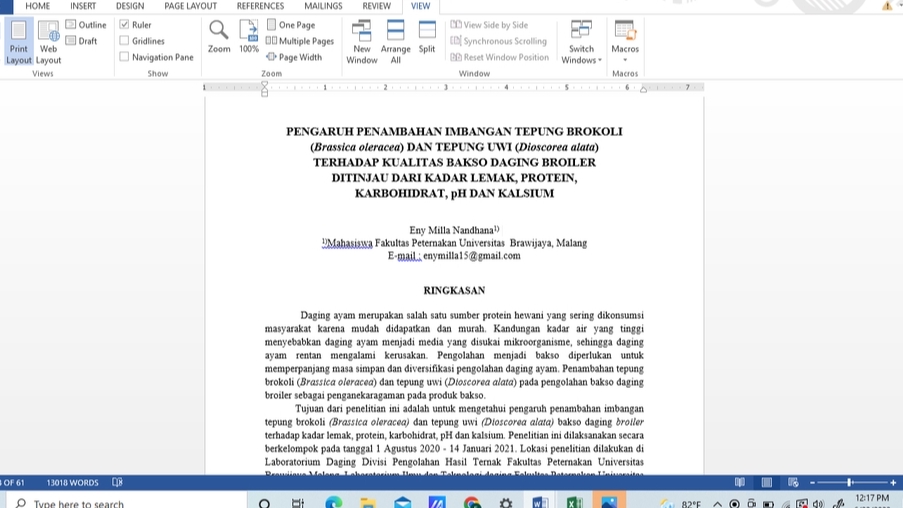Select Print Layout icon in status bar

coord(767,483)
